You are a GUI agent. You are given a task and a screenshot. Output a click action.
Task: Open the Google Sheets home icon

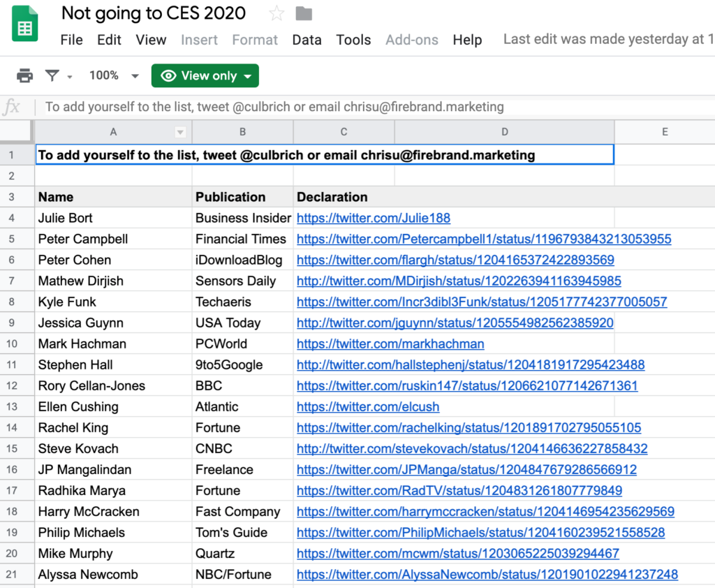[24, 23]
